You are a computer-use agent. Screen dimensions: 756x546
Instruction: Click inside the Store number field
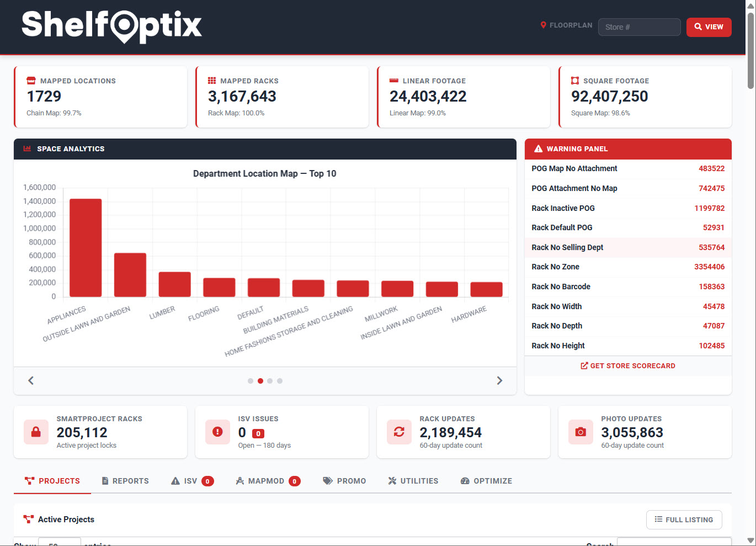tap(639, 26)
